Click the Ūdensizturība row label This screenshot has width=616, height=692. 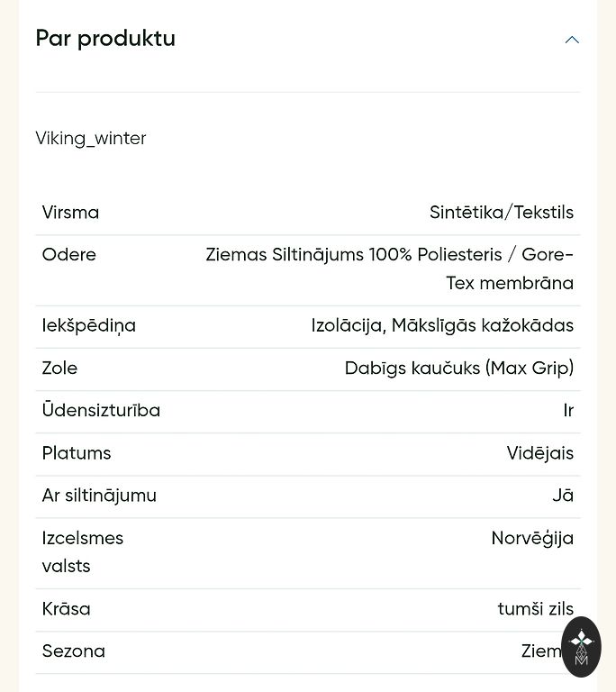point(101,411)
